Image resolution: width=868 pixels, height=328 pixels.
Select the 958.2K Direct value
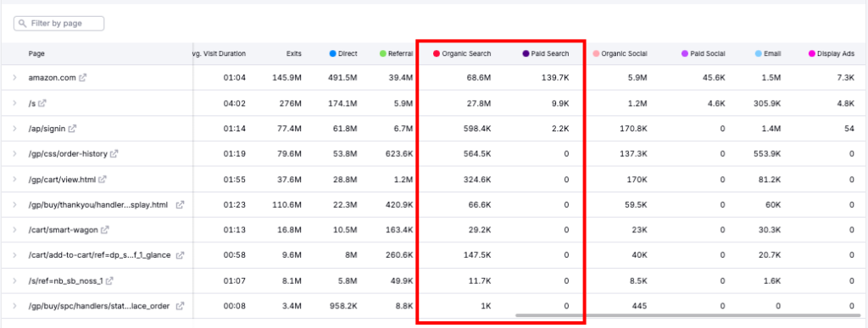pos(344,306)
